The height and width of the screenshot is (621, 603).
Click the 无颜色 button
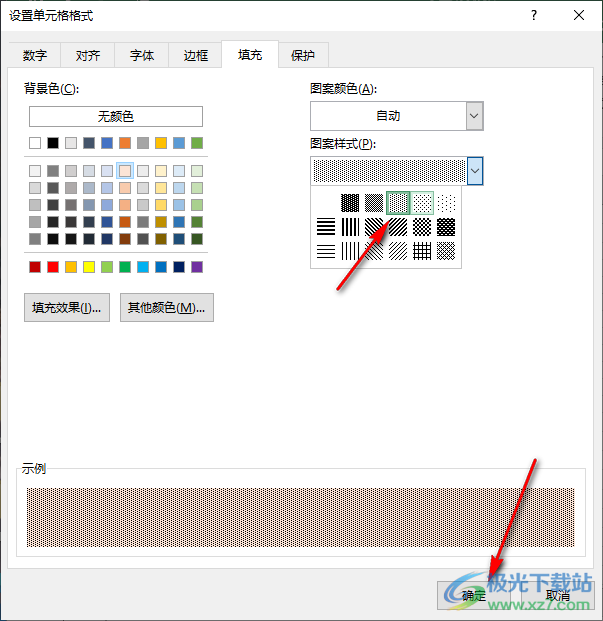116,117
